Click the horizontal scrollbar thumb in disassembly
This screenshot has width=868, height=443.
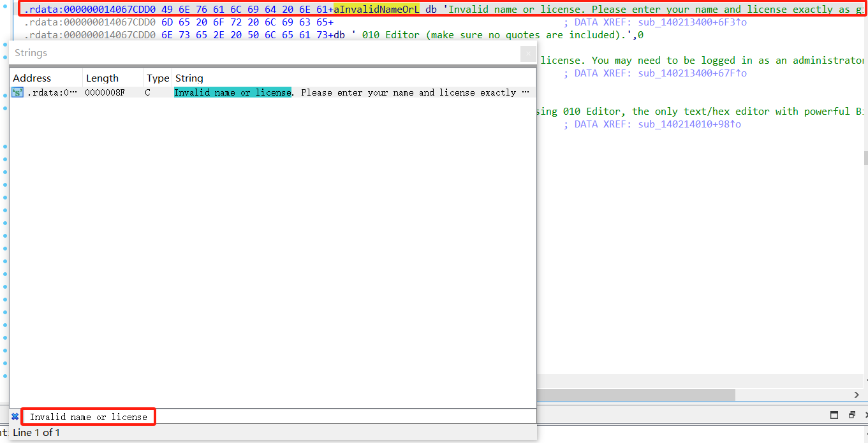[x=636, y=395]
